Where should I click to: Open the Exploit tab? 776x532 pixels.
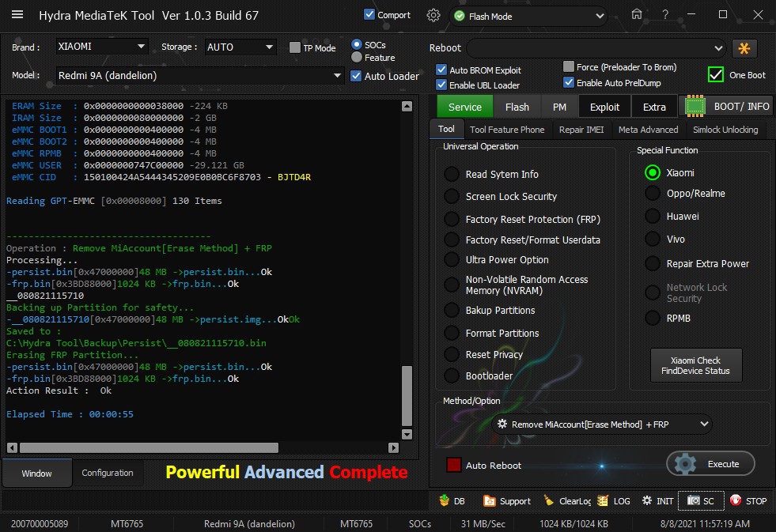[x=605, y=107]
